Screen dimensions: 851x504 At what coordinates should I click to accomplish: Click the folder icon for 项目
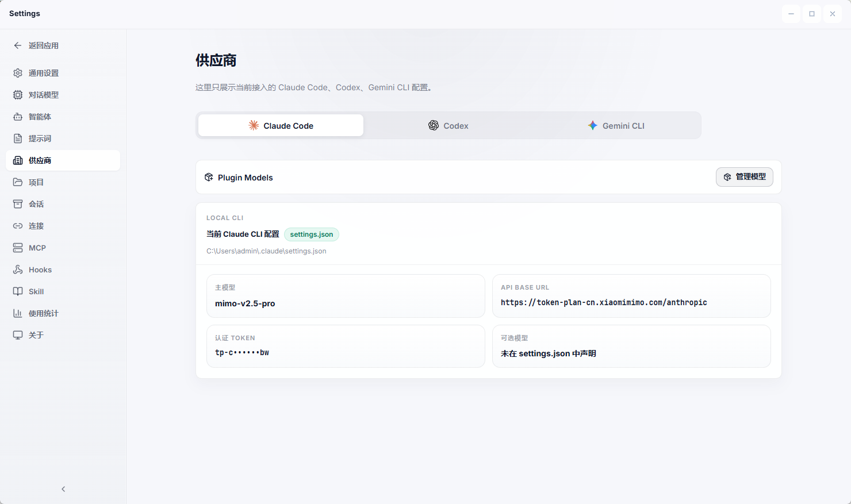click(18, 182)
